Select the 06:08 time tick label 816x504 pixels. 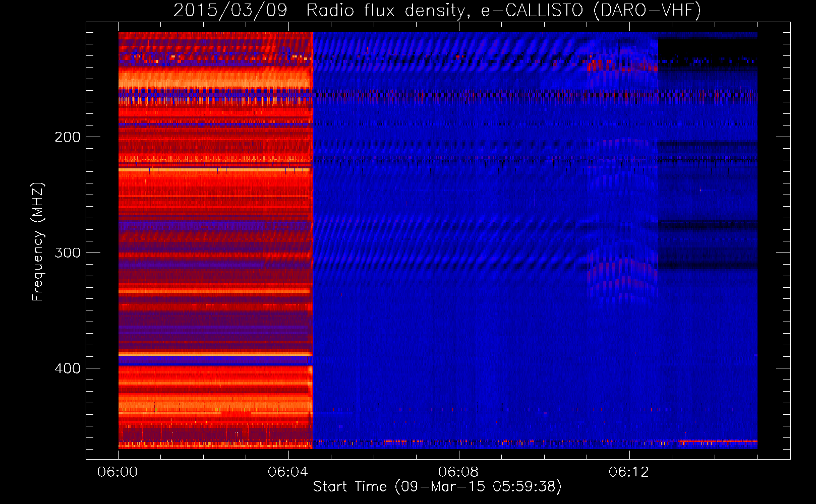[x=458, y=472]
